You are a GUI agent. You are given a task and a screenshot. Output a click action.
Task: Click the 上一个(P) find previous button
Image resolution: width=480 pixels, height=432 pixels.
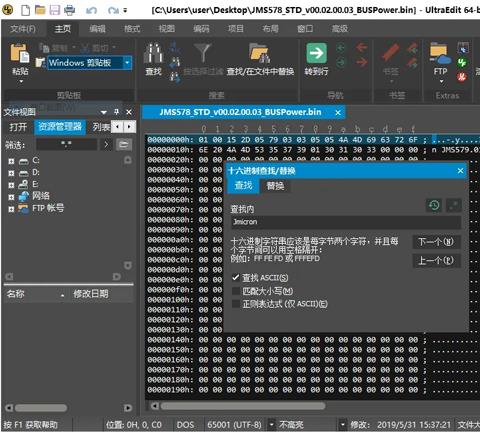[436, 260]
